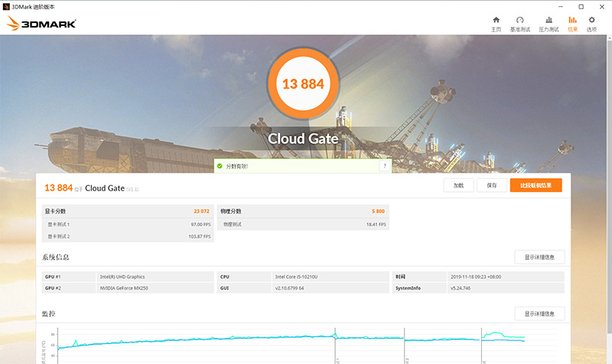The width and height of the screenshot is (612, 364).
Task: Click the 物理分数 physics score header row
Action: [x=303, y=211]
